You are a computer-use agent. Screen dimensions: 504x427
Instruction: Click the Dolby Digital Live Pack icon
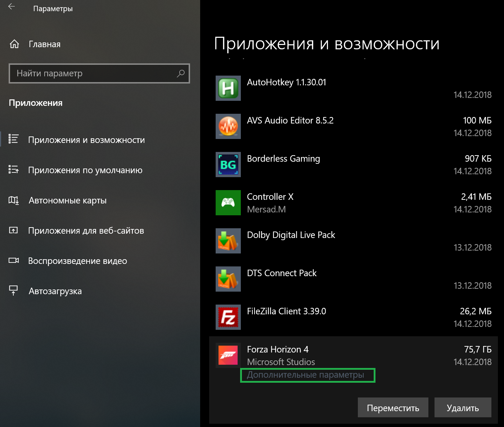click(x=228, y=241)
